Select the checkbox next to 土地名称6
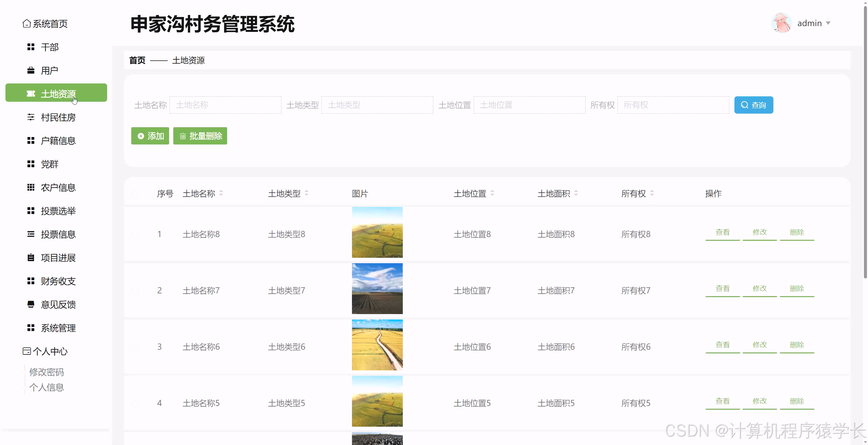 [x=136, y=347]
